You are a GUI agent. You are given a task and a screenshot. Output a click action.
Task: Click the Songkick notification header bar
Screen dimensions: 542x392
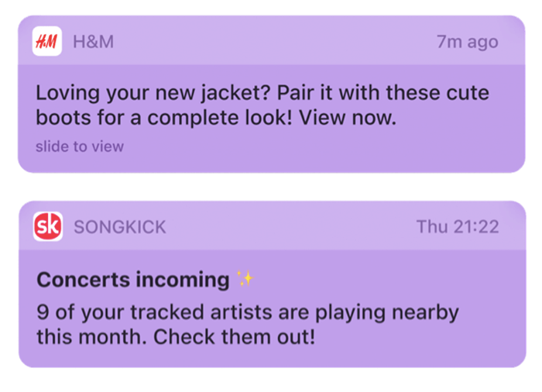click(273, 225)
